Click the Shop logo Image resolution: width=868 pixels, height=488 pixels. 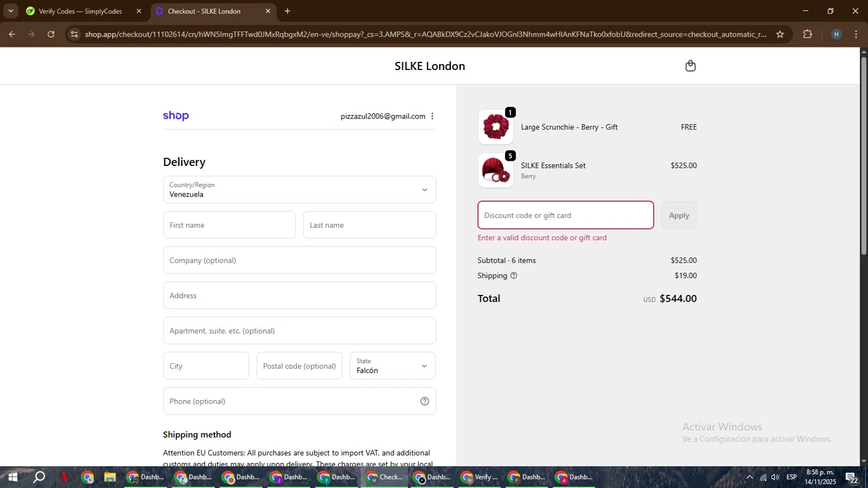coord(176,116)
